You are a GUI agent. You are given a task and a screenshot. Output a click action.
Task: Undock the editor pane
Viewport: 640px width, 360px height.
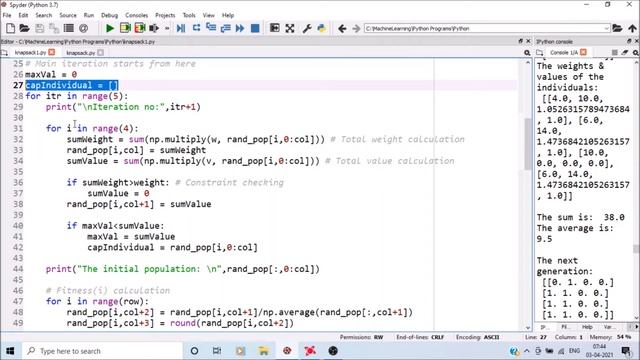point(520,41)
